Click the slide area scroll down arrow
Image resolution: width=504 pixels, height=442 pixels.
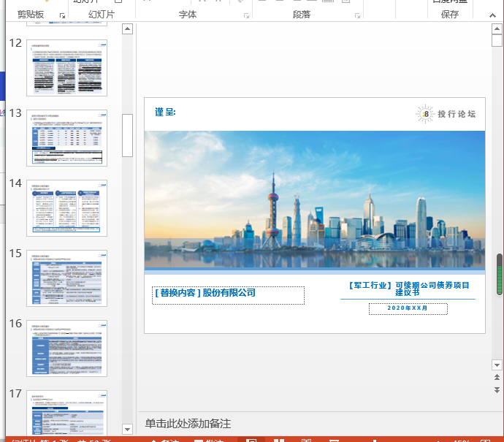point(497,365)
